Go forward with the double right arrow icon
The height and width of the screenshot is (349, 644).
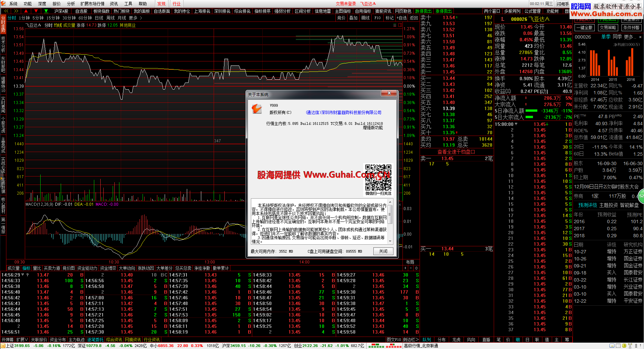coord(16,11)
